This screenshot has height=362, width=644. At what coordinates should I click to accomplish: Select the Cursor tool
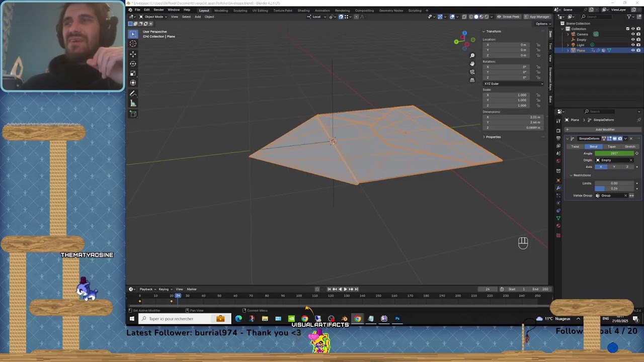point(133,44)
